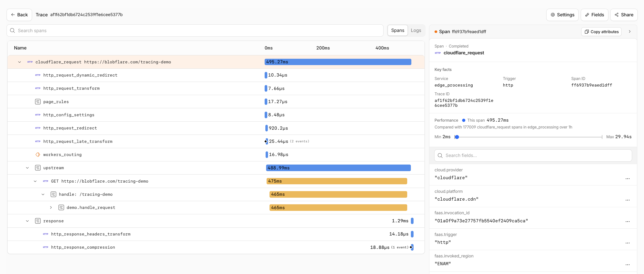Open more options for cloud.platform
This screenshot has width=644, height=274.
(627, 200)
